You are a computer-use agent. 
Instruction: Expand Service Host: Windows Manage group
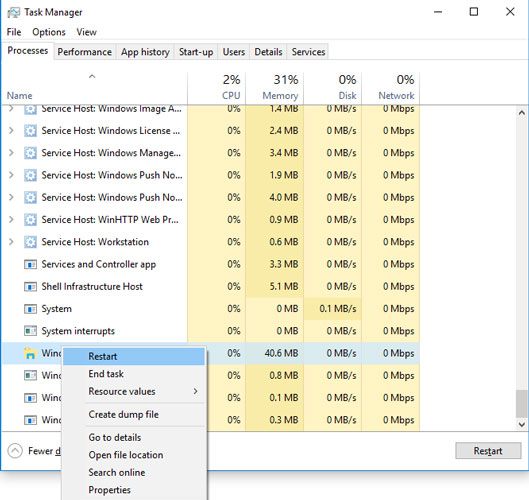pyautogui.click(x=11, y=153)
